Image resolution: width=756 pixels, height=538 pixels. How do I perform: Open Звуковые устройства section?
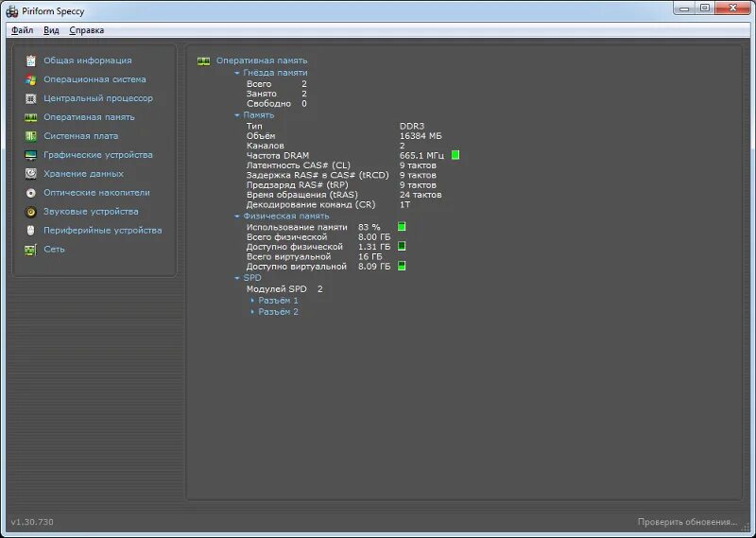pyautogui.click(x=91, y=211)
